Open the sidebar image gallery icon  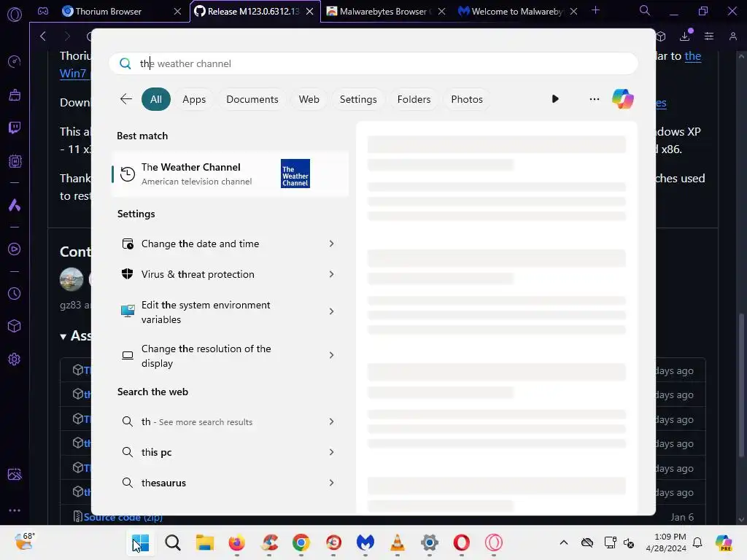pyautogui.click(x=15, y=474)
